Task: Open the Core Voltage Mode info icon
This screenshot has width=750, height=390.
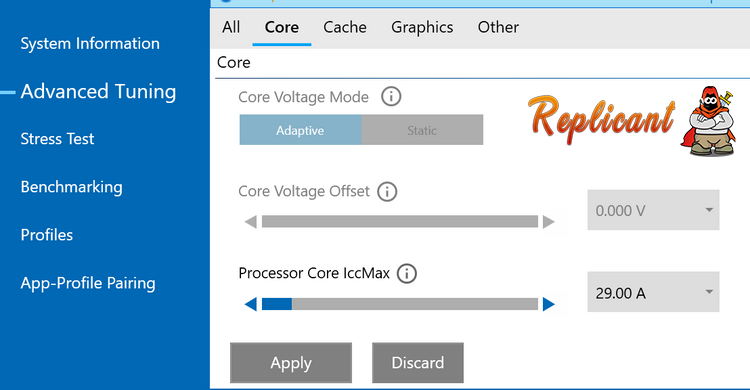Action: pyautogui.click(x=391, y=97)
